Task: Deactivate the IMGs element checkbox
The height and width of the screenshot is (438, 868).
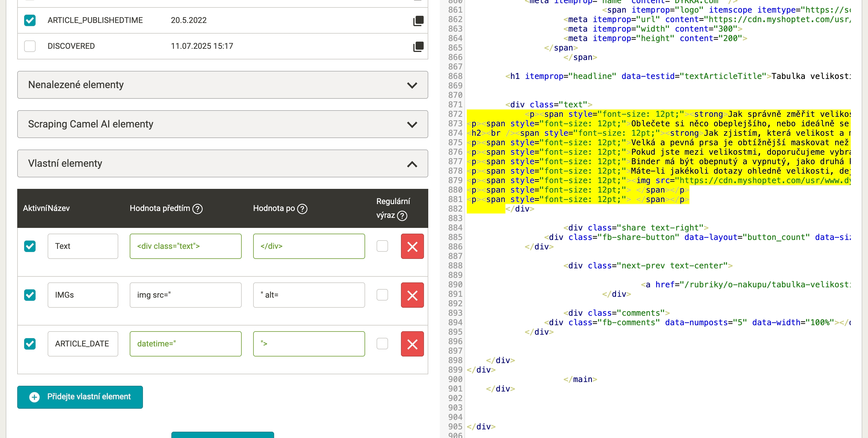Action: [x=30, y=295]
